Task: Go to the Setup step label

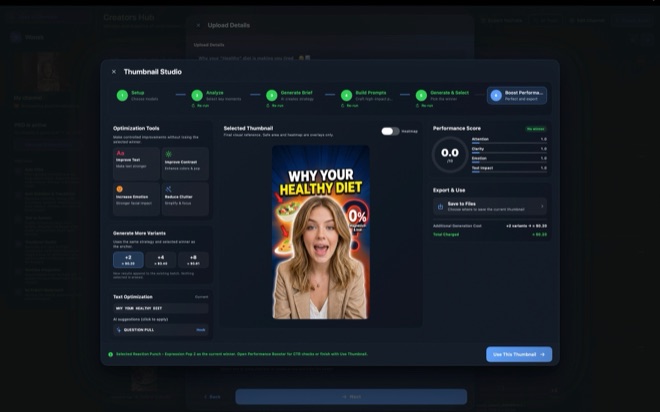Action: click(138, 93)
